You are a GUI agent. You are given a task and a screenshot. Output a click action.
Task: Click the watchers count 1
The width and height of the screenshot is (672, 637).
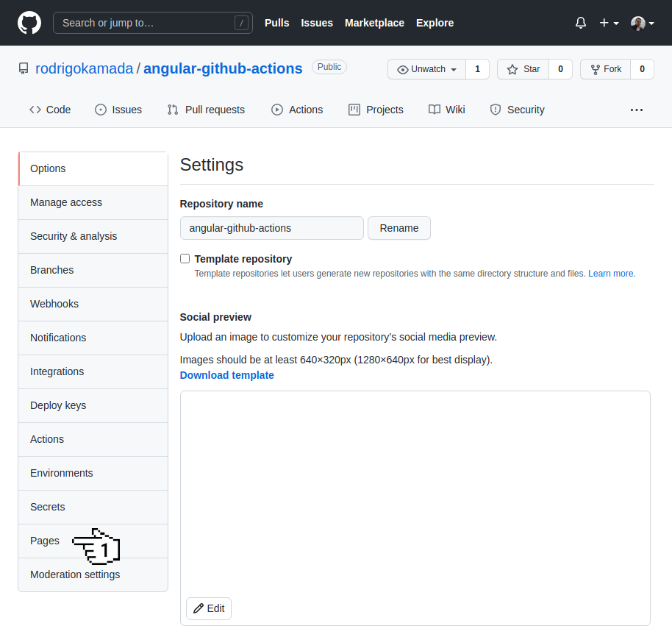tap(477, 69)
